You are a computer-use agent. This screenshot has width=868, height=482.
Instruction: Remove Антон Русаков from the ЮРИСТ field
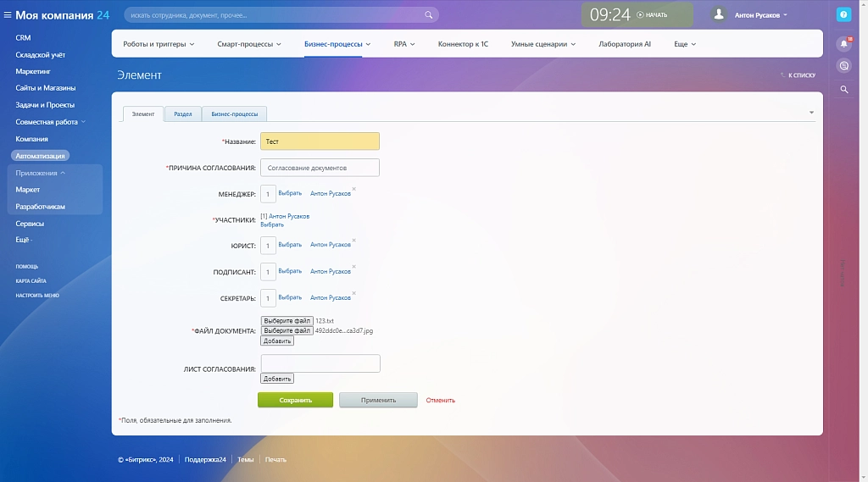(353, 241)
